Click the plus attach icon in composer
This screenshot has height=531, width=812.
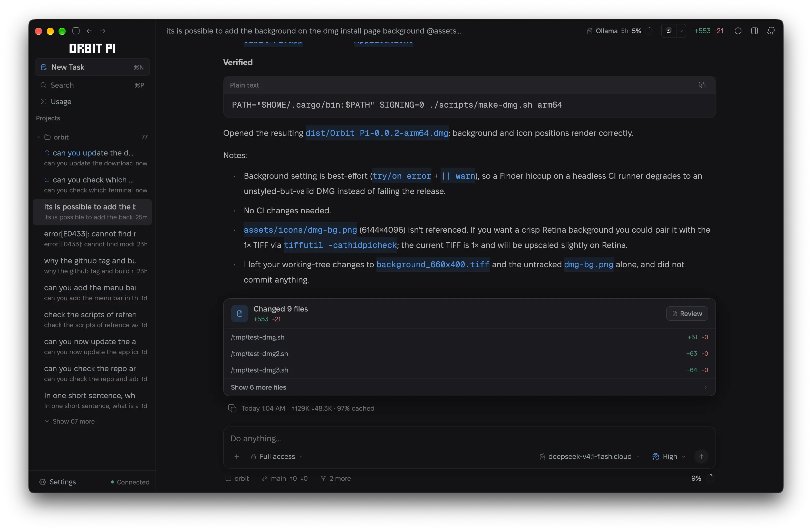pos(237,457)
